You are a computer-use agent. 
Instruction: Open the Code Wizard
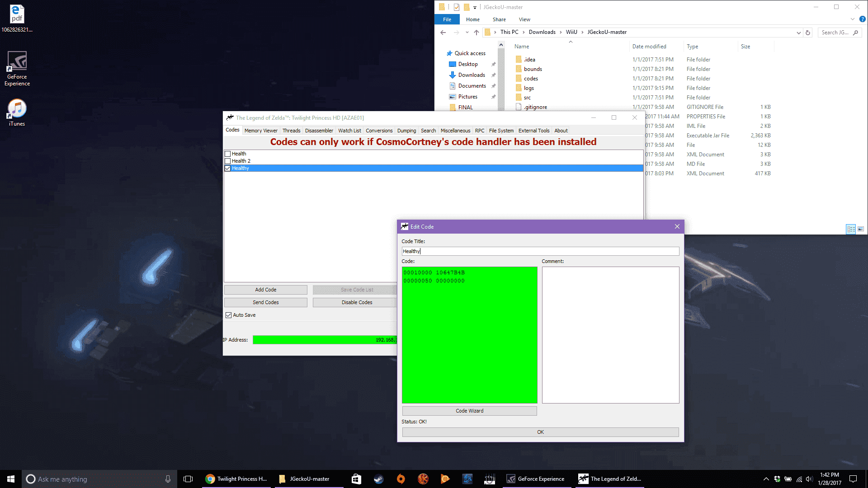coord(469,411)
